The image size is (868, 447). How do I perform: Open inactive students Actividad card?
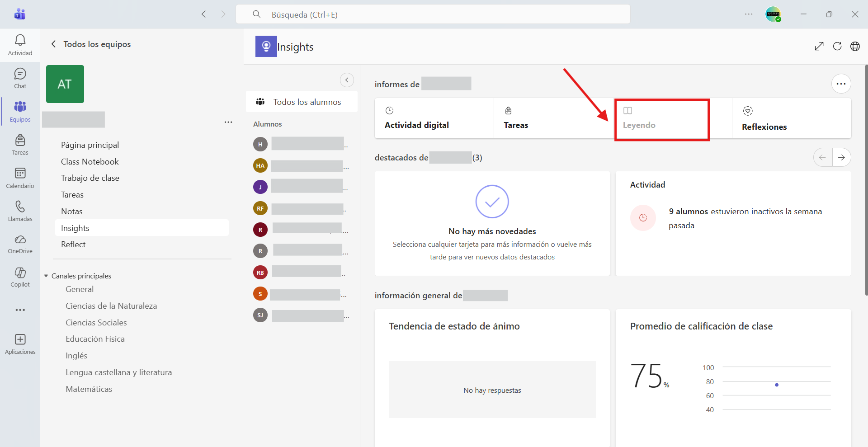click(733, 223)
